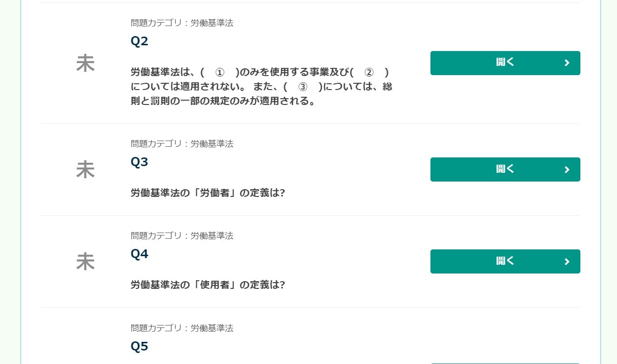Click the question text about 「労働者」の定義

tap(208, 193)
